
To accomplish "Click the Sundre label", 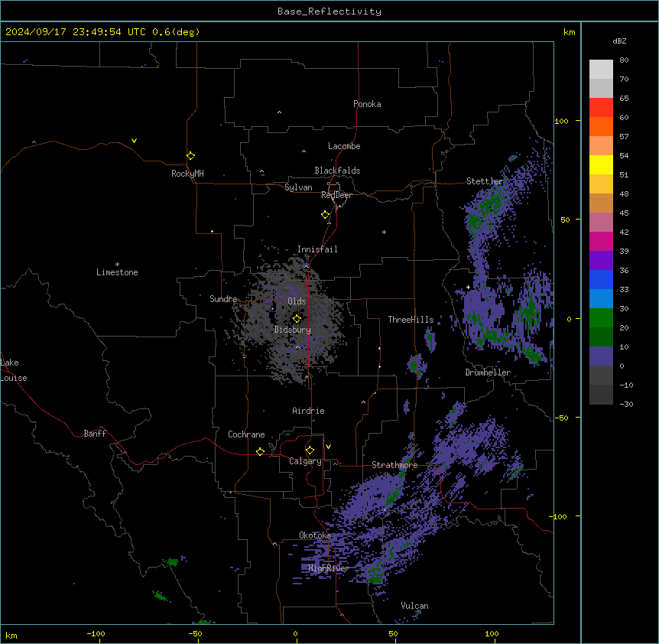I will click(223, 299).
